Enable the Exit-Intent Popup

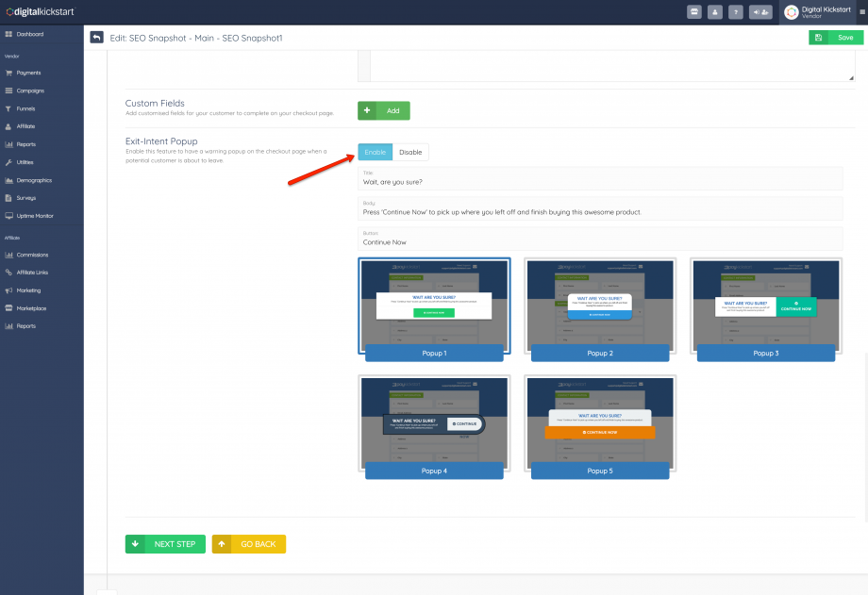375,152
